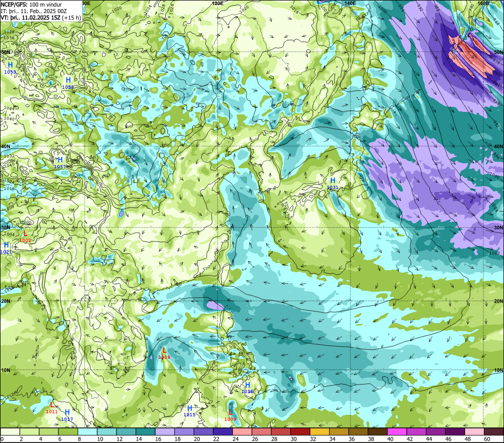Click the L 1009 low pressure marker

pyautogui.click(x=230, y=415)
